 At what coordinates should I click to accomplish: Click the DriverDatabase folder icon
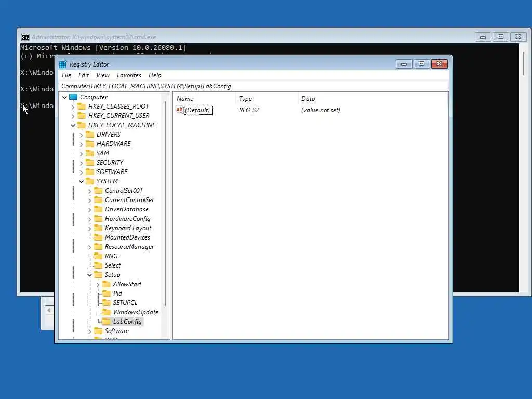pos(98,209)
